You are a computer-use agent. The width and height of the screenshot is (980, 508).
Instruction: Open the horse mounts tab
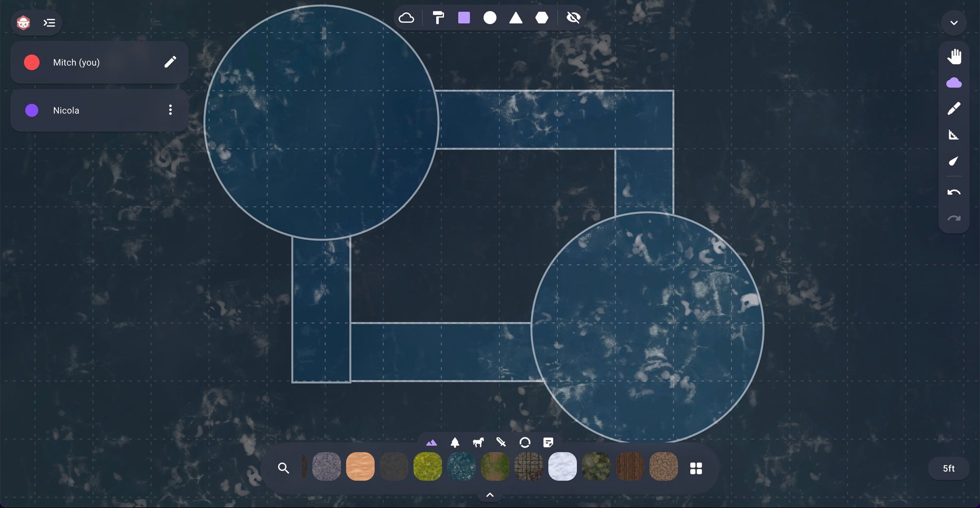click(478, 442)
